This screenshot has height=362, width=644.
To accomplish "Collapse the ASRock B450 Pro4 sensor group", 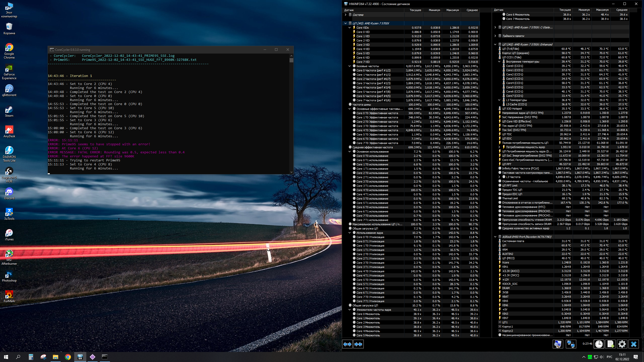I will 495,237.
